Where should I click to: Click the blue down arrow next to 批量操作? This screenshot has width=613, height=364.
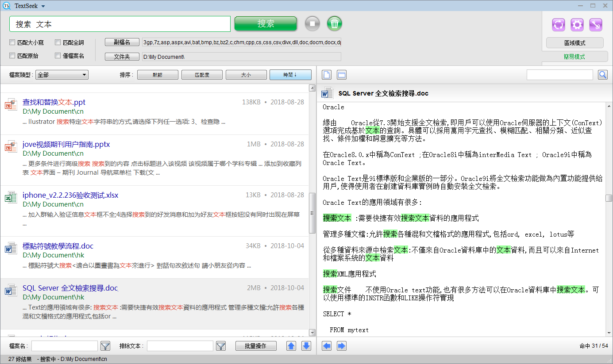[306, 346]
